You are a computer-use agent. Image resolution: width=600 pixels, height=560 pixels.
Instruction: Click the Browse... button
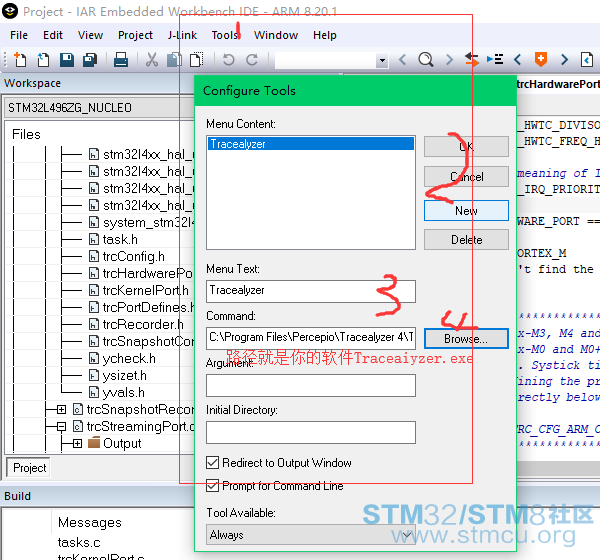466,339
